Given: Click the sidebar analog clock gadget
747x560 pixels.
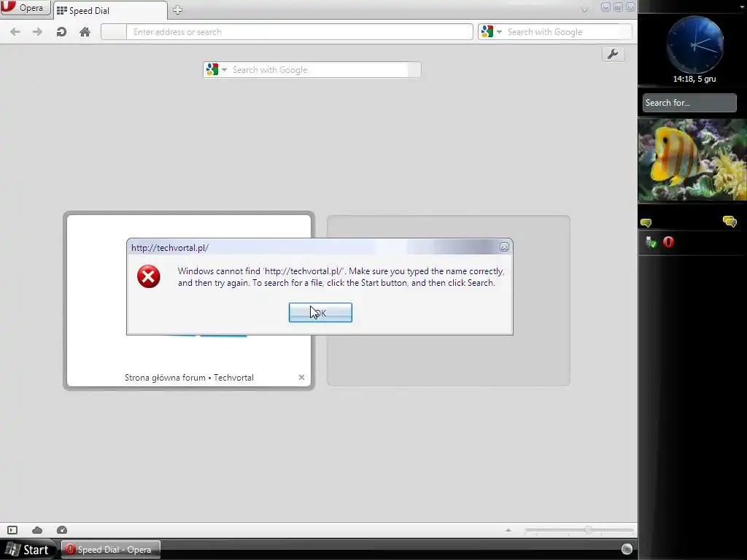Looking at the screenshot, I should coord(695,44).
